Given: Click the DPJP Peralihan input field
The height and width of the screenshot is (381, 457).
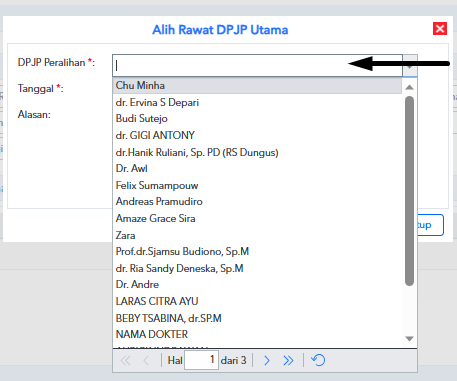Looking at the screenshot, I should pyautogui.click(x=257, y=65).
